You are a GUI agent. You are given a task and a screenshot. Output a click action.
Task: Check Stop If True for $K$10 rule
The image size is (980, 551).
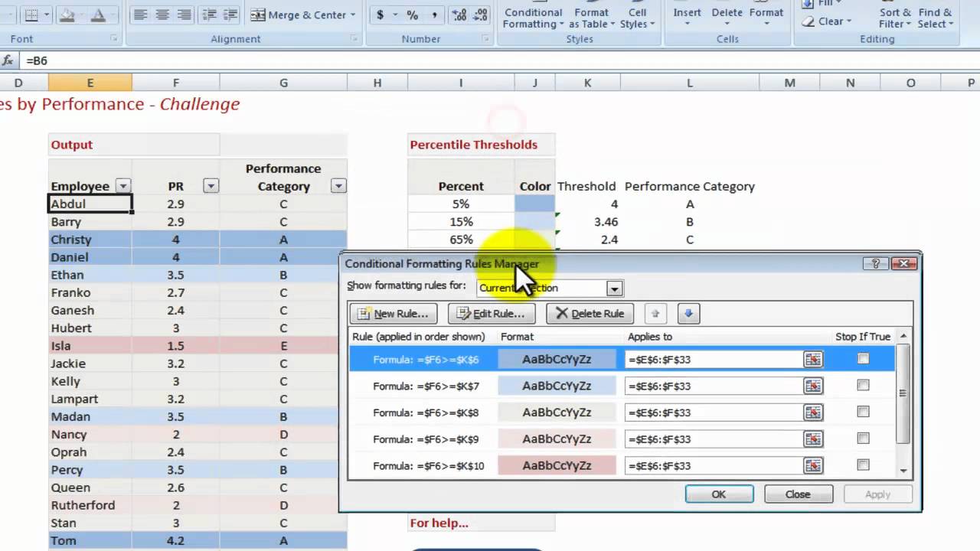[864, 465]
